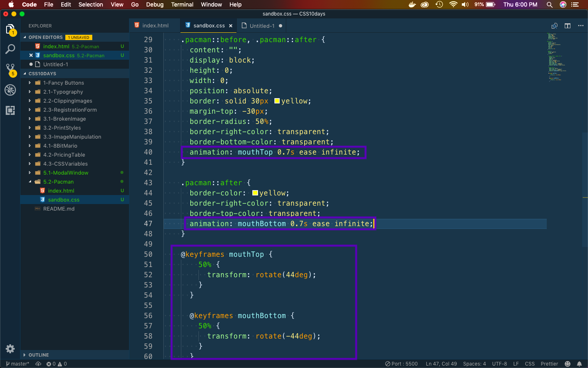Open the Window menu
Viewport: 588px width, 368px height.
coord(211,4)
